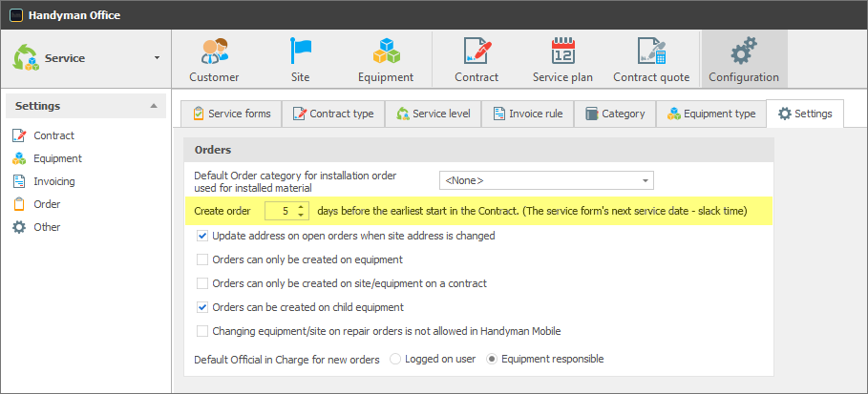Viewport: 868px width, 394px height.
Task: Click the Handyman Office app icon
Action: [x=17, y=15]
